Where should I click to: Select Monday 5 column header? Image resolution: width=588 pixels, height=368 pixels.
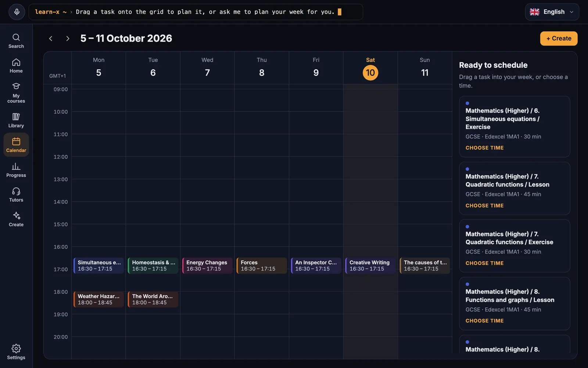click(98, 68)
